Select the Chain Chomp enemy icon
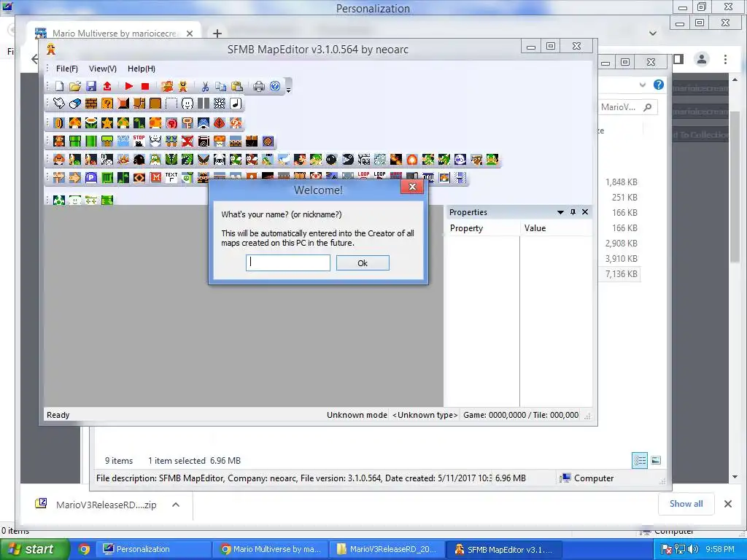This screenshot has height=560, width=747. point(348,160)
